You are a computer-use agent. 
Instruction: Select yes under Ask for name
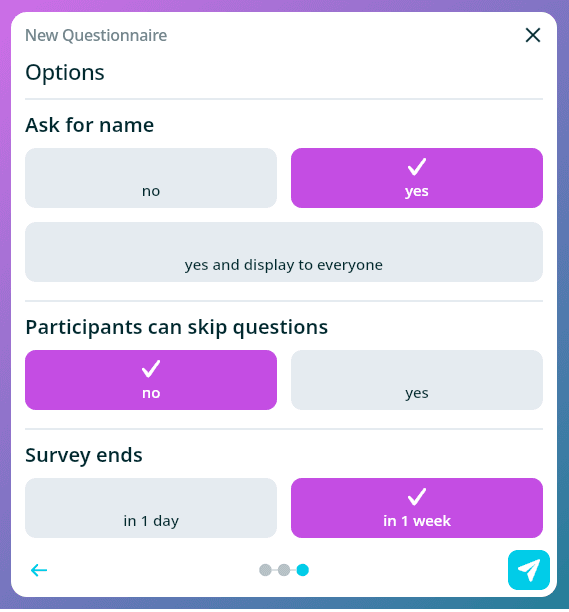(x=417, y=178)
